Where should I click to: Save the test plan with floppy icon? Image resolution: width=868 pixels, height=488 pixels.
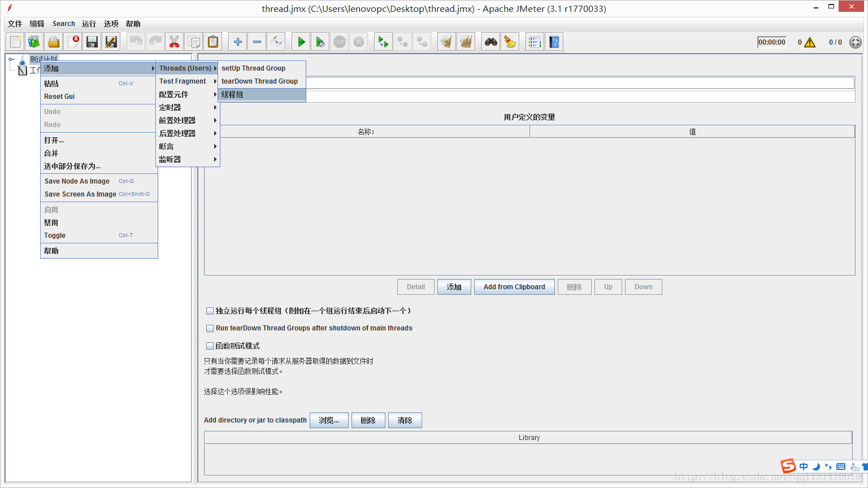tap(92, 42)
